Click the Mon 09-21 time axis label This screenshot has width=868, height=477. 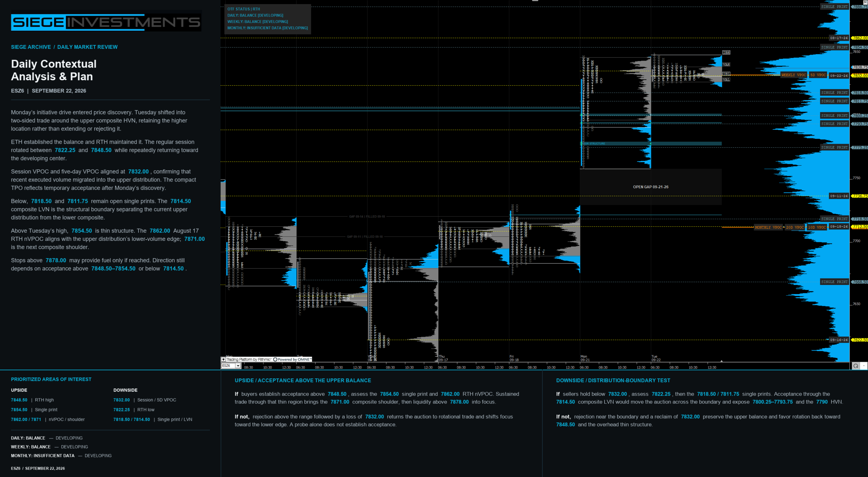(x=585, y=358)
